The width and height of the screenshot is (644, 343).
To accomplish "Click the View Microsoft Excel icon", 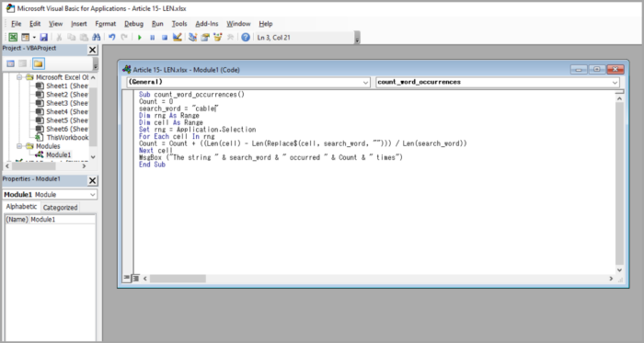I will [x=13, y=38].
